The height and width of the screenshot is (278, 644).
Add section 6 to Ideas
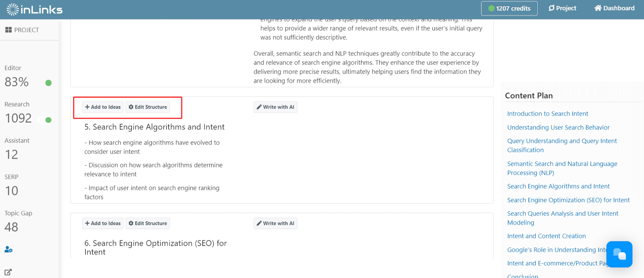tap(103, 223)
